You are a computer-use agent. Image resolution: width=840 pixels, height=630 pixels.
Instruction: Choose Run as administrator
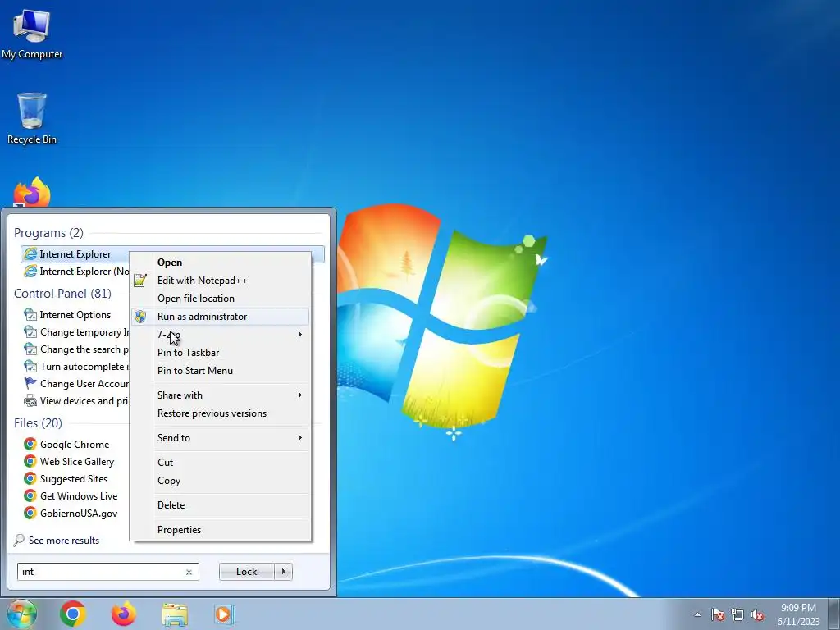[220, 316]
